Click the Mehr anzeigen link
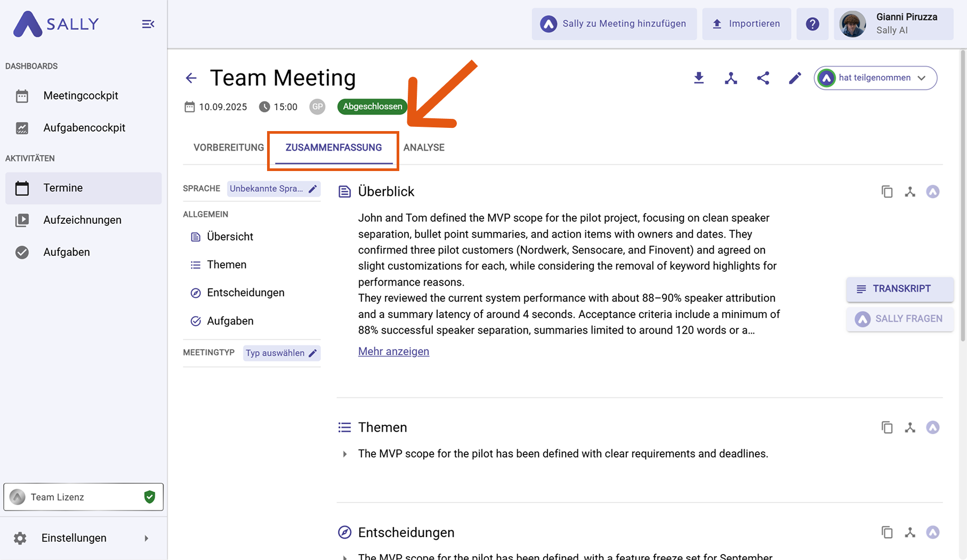967x560 pixels. click(x=393, y=352)
